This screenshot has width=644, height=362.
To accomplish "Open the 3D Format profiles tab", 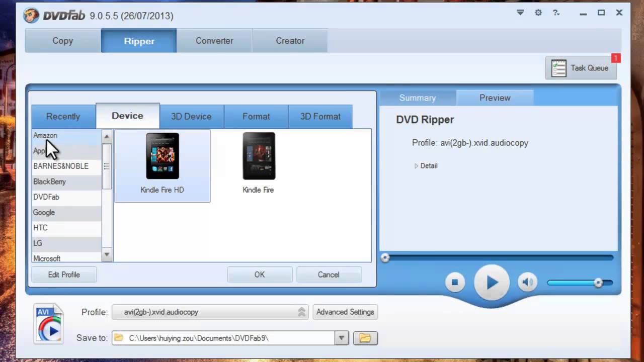I will (320, 116).
